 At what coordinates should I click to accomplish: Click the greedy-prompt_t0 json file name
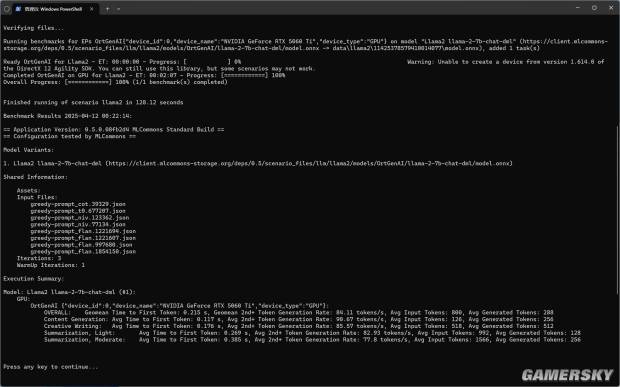click(x=78, y=211)
